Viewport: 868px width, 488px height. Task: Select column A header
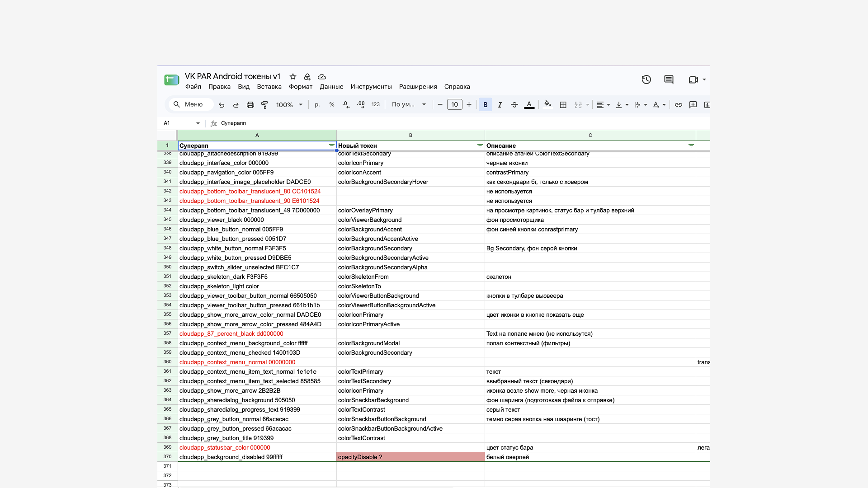(257, 136)
